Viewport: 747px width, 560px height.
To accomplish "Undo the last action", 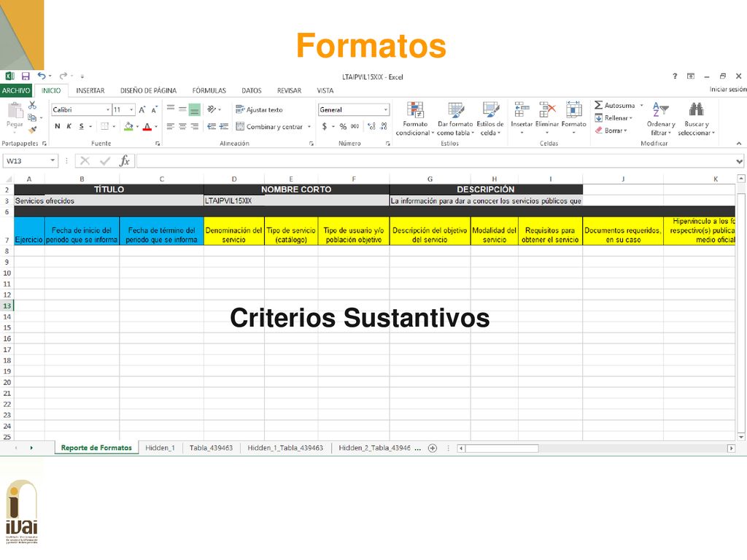I will point(42,76).
